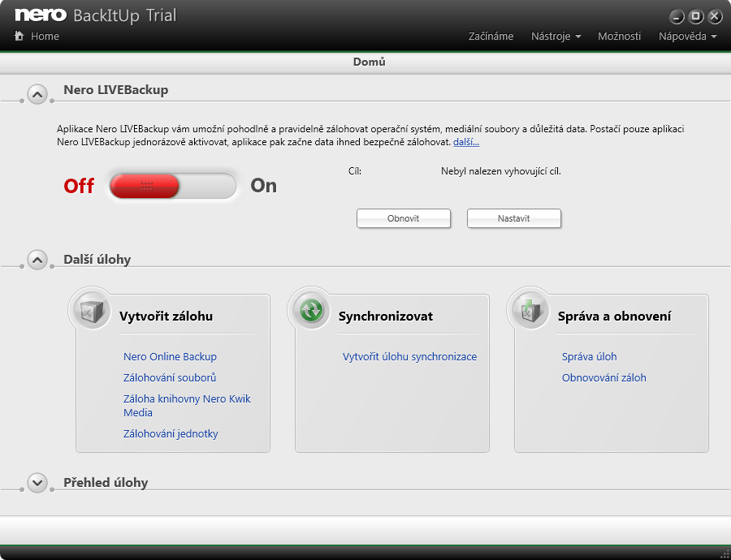Open Obnovování záloh link
The height and width of the screenshot is (560, 731).
point(603,377)
